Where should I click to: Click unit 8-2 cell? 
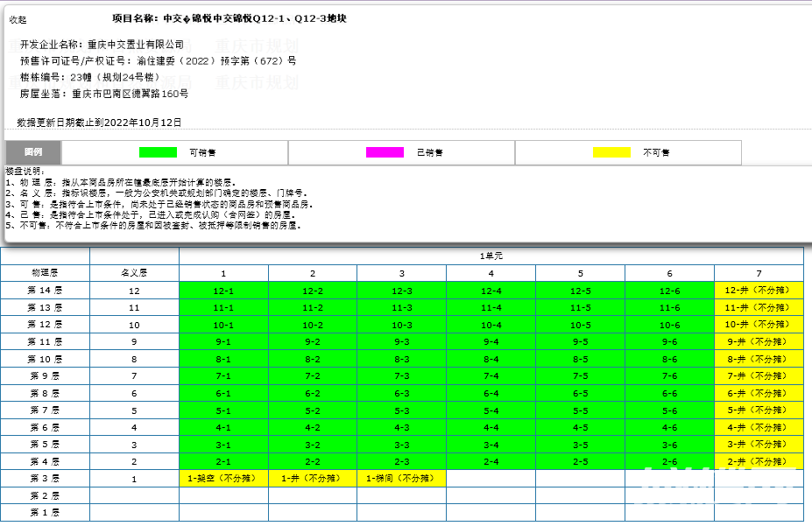(x=313, y=359)
